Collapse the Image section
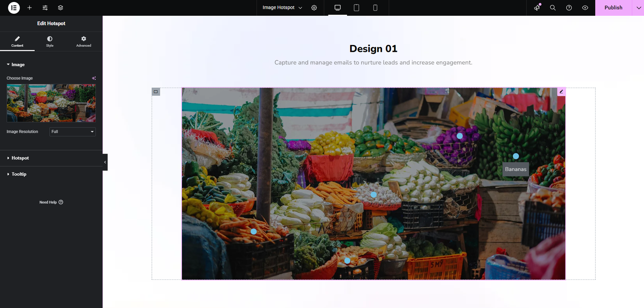644x308 pixels. pyautogui.click(x=16, y=64)
